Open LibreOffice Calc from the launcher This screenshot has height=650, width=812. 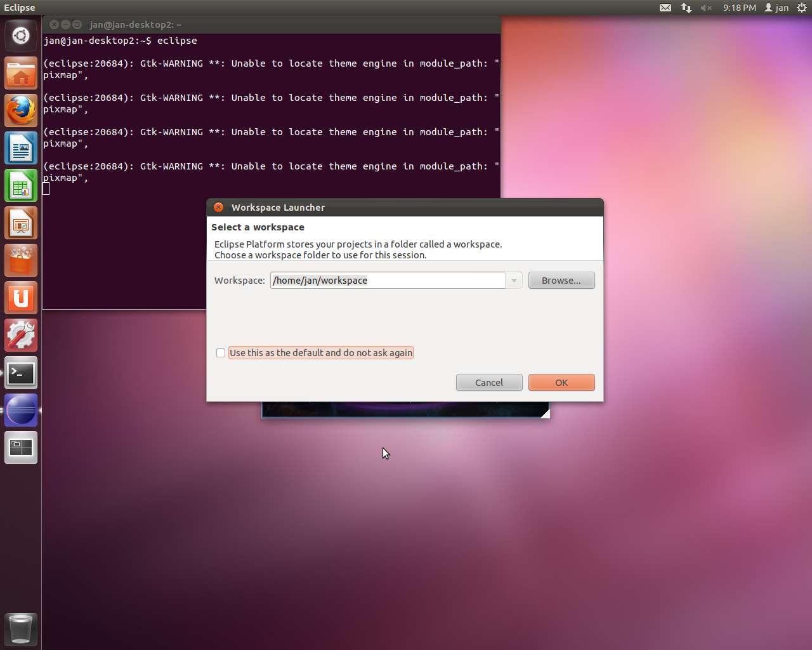tap(21, 185)
